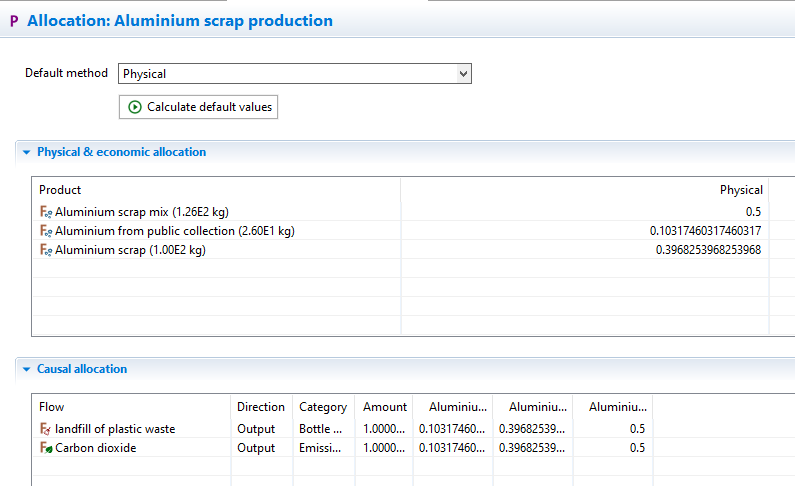Viewport: 795px width, 486px height.
Task: Click the green play icon on Calculate button
Action: (134, 107)
